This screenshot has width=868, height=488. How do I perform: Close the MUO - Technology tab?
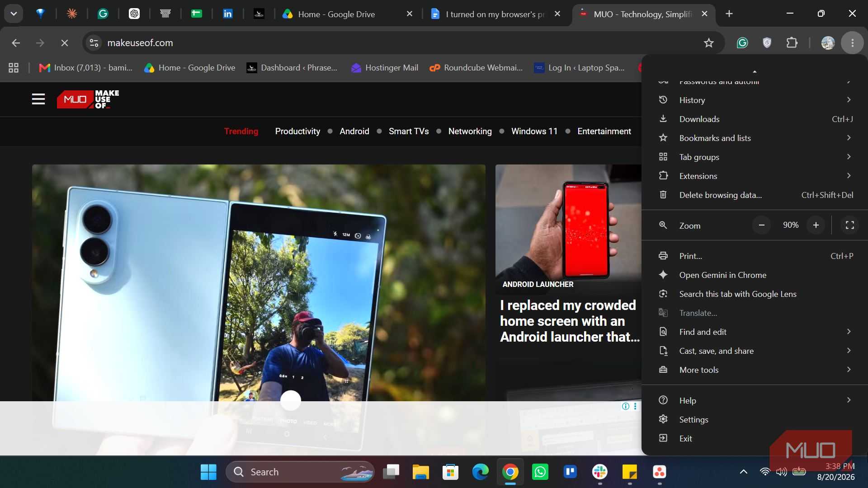[704, 14]
